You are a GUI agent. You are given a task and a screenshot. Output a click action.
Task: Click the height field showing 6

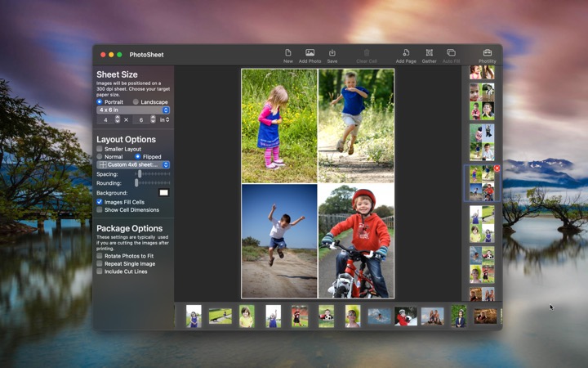pyautogui.click(x=141, y=119)
